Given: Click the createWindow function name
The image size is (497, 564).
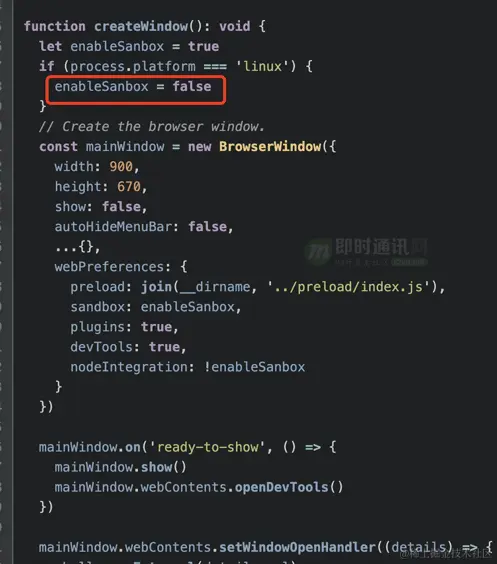Looking at the screenshot, I should click(141, 26).
